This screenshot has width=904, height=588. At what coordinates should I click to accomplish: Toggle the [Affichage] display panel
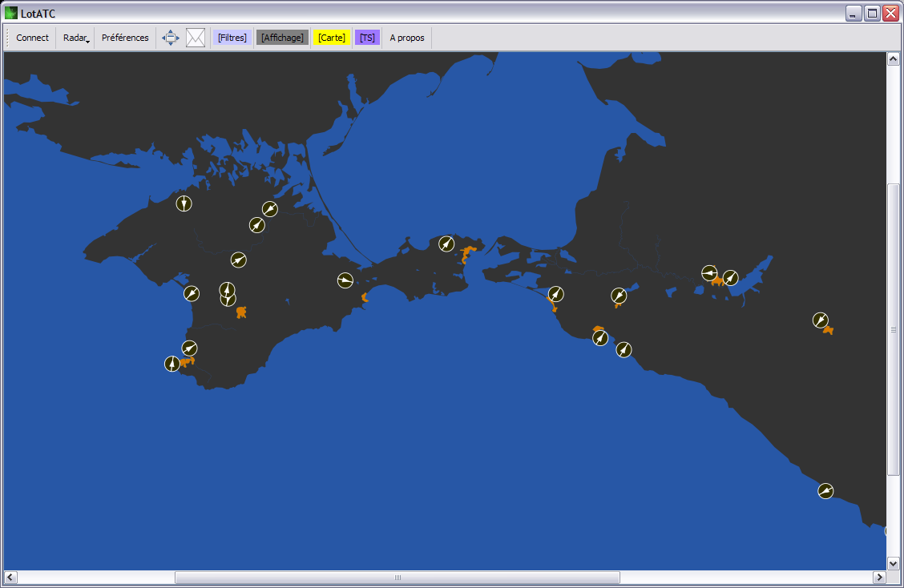(282, 38)
